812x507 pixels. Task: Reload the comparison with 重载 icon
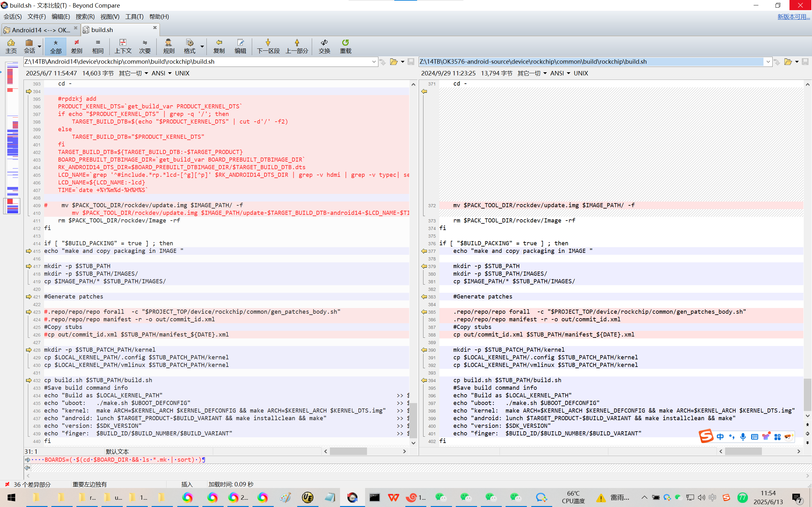click(345, 46)
